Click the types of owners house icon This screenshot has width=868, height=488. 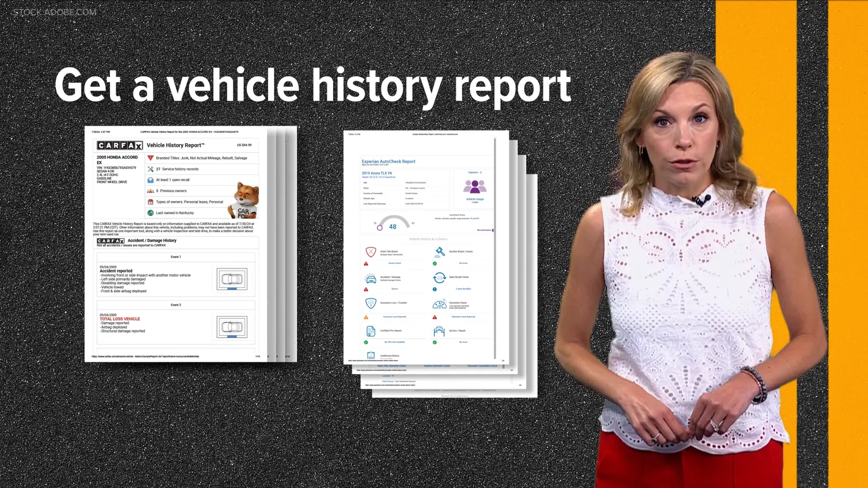click(151, 202)
